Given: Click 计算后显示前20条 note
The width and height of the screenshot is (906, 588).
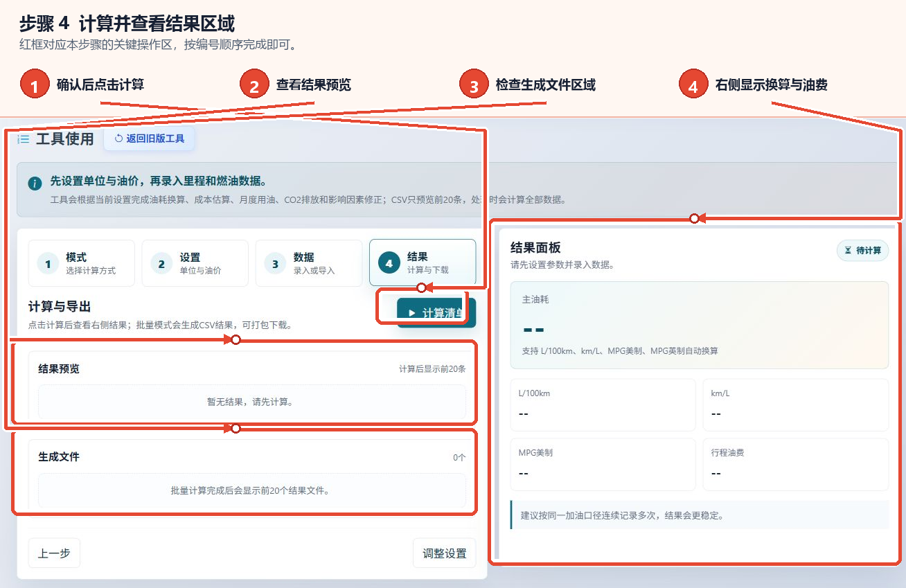Looking at the screenshot, I should pos(432,368).
